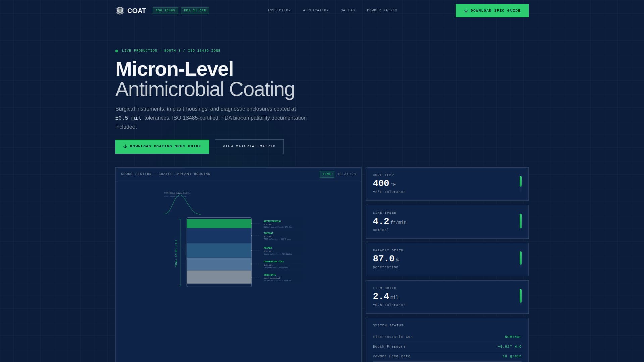Viewport: 644px width, 362px height.
Task: Click the green live production status dot
Action: click(116, 50)
